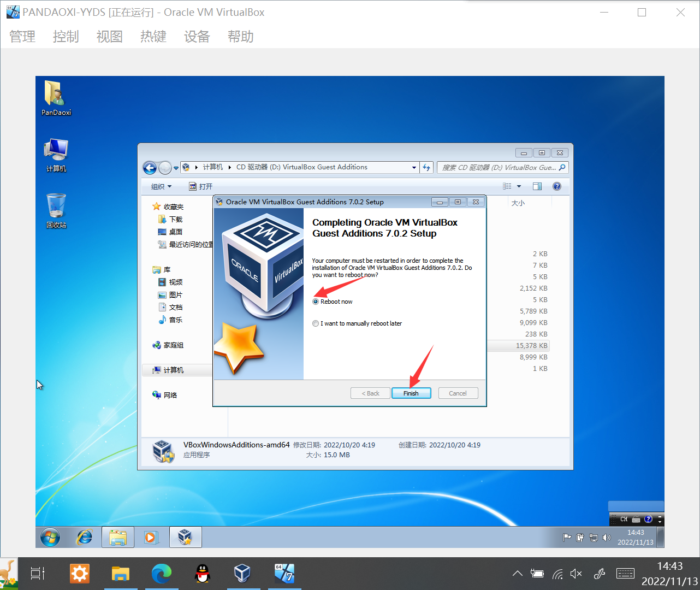Toggle the preview pane icon
Image resolution: width=700 pixels, height=590 pixels.
pos(537,186)
